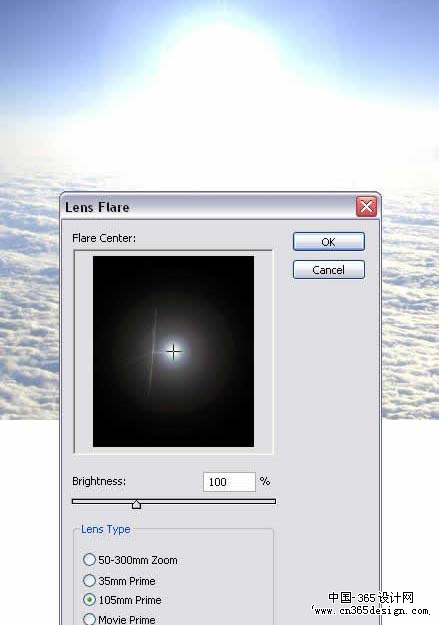This screenshot has height=625, width=439.
Task: Click the Flare Center label text
Action: 104,238
